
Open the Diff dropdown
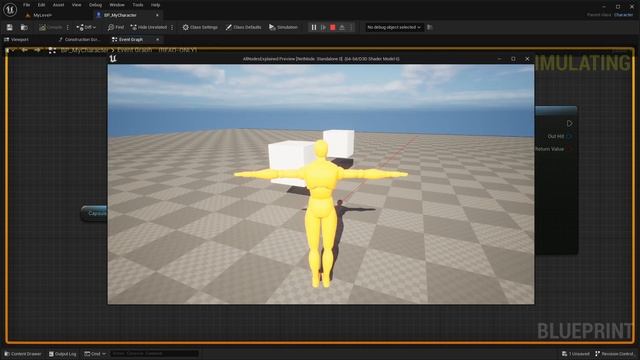point(86,27)
